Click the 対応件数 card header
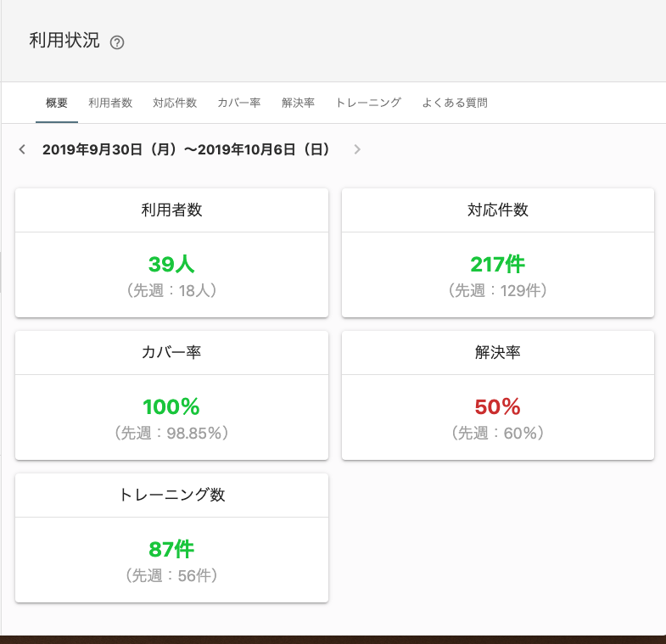 pos(498,210)
